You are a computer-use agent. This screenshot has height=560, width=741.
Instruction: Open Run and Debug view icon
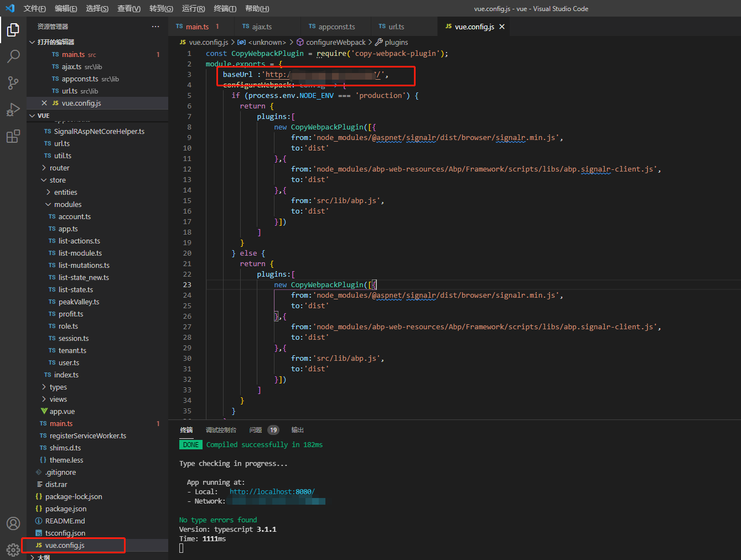[x=13, y=110]
